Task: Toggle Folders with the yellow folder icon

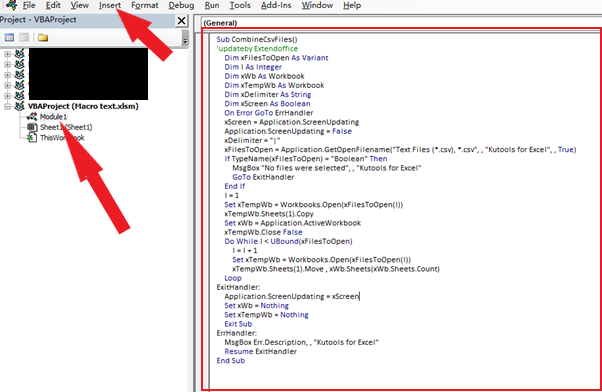Action: point(43,37)
